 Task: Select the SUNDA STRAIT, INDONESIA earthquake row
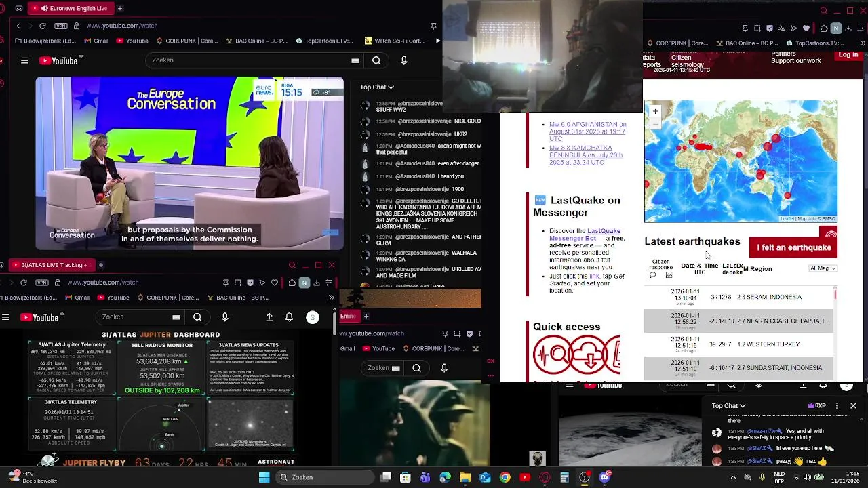click(x=738, y=368)
